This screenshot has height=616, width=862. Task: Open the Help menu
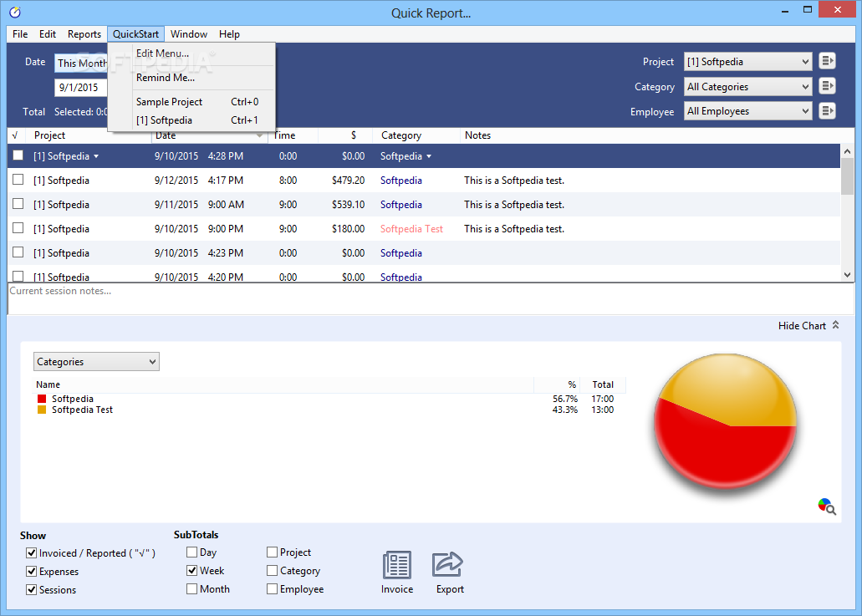(x=229, y=34)
